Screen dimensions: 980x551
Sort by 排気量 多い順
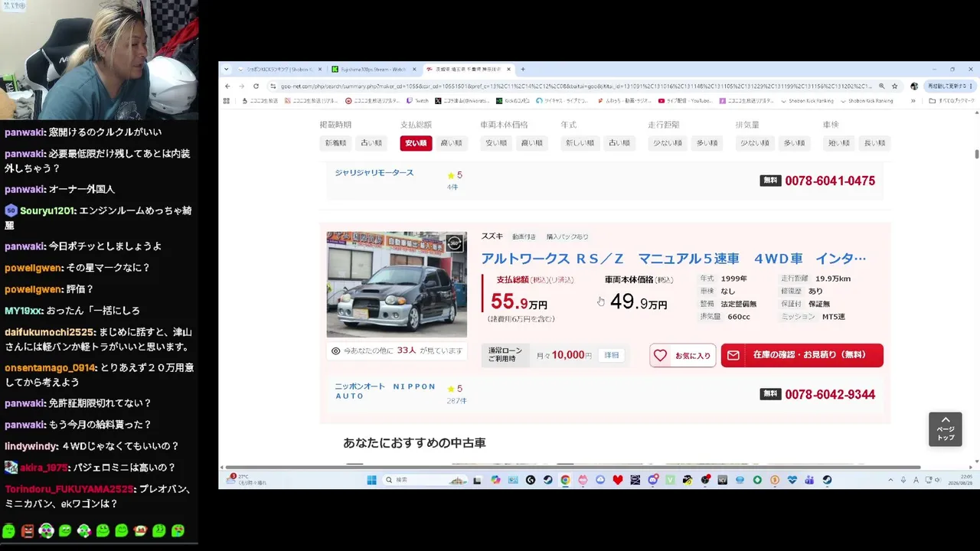click(794, 143)
